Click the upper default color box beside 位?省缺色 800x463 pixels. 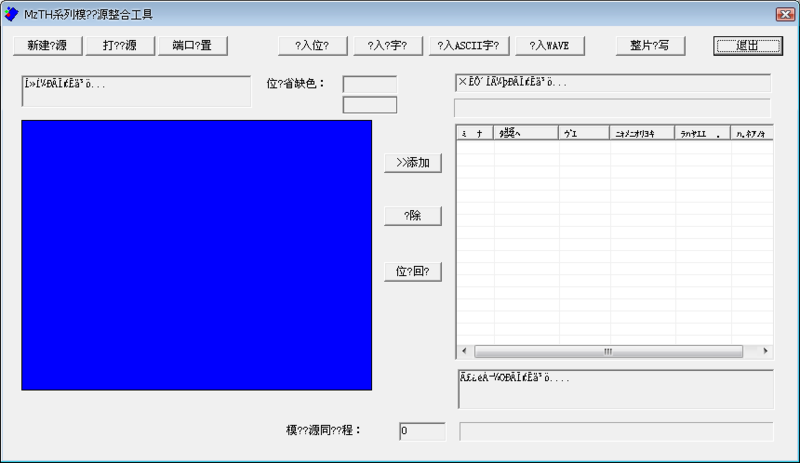[x=370, y=84]
